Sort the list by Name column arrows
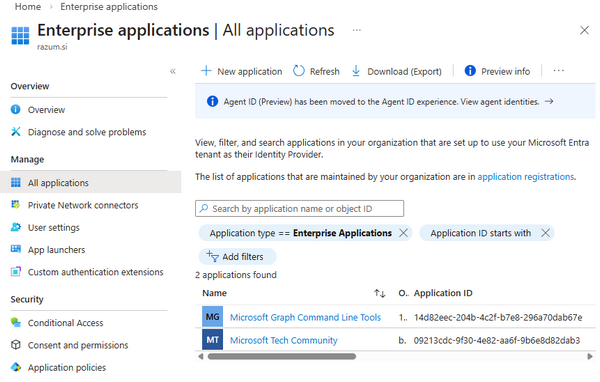Viewport: 600px width, 382px height. coord(379,294)
